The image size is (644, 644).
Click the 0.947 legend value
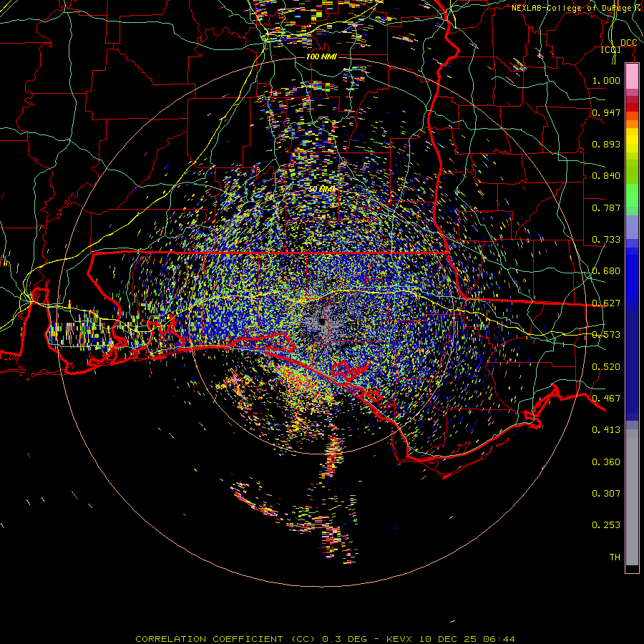pyautogui.click(x=606, y=112)
